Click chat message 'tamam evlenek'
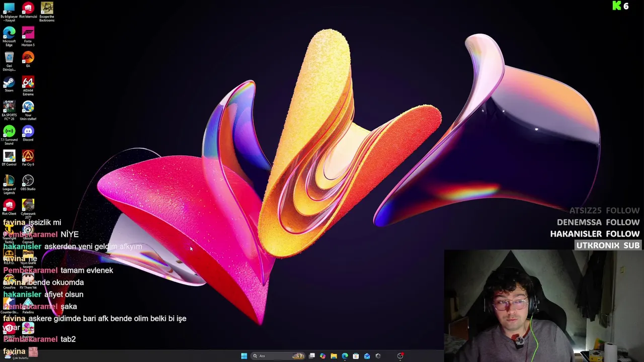Screen dimensions: 644x362 click(x=87, y=270)
